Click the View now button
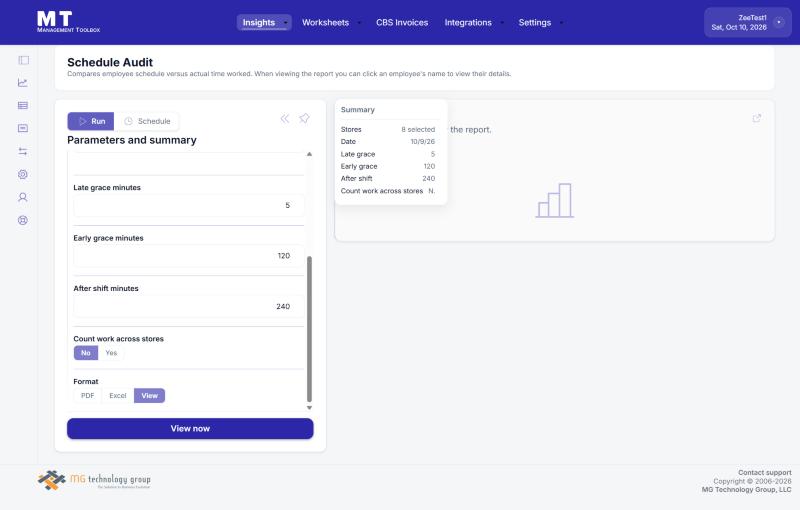Image resolution: width=800 pixels, height=510 pixels. (x=190, y=429)
